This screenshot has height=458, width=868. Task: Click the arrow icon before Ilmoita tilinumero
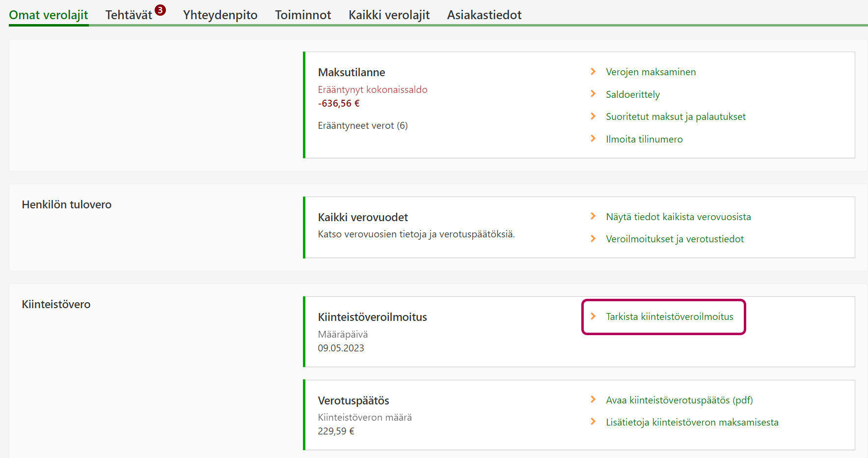(x=593, y=139)
